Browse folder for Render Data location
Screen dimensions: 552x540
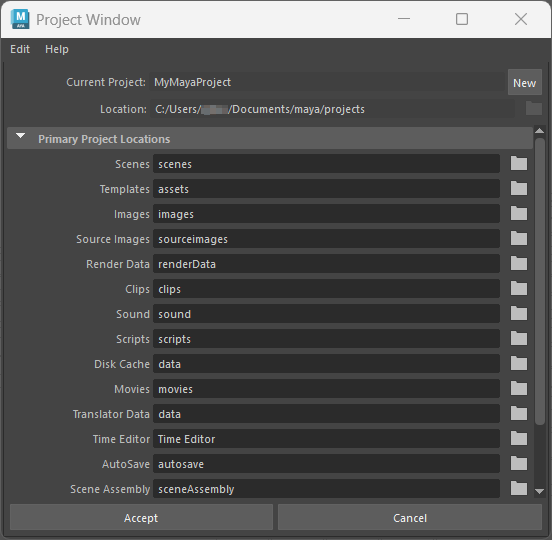pos(519,264)
